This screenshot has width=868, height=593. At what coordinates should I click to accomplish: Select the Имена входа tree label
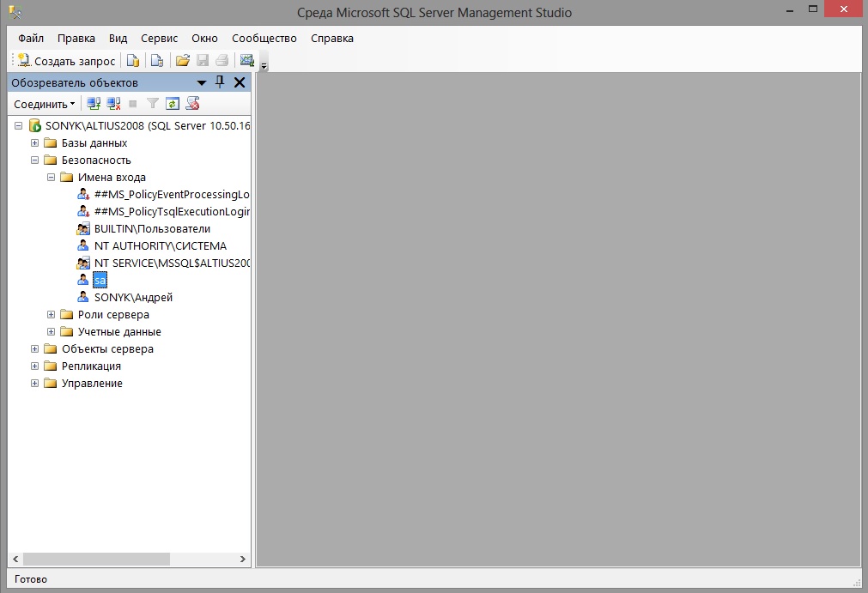tap(112, 177)
